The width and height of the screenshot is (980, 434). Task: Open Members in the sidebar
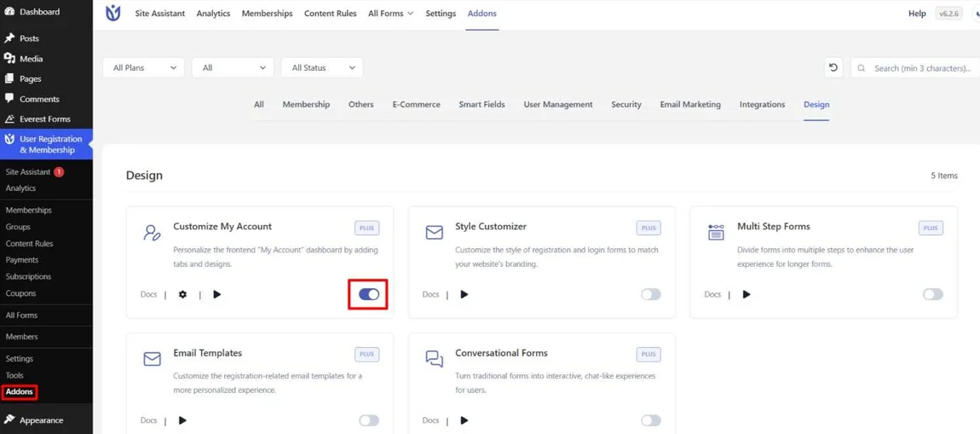22,337
